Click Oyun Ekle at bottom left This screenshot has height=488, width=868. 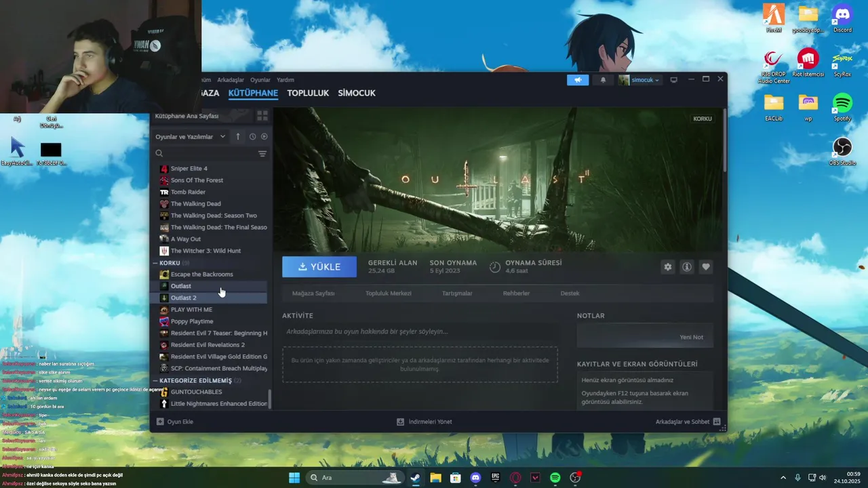pyautogui.click(x=175, y=422)
